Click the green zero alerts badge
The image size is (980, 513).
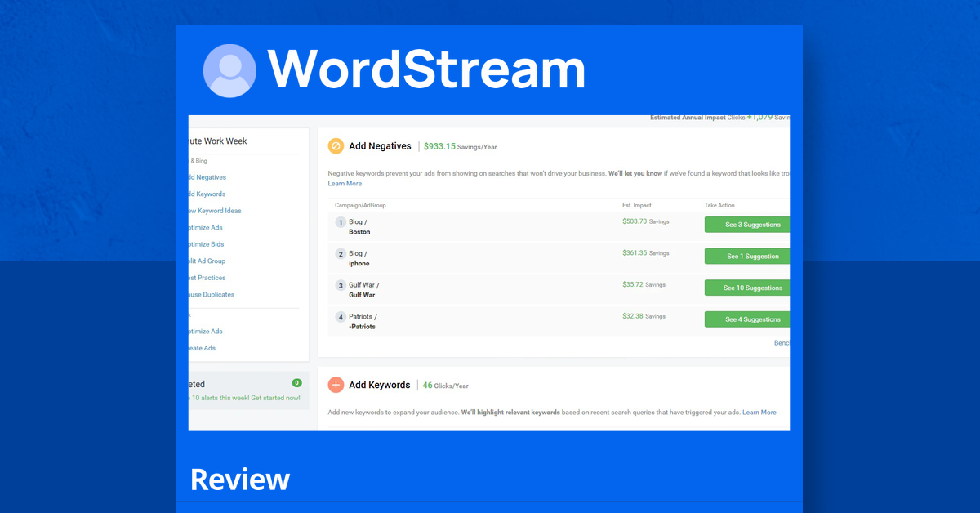coord(296,381)
